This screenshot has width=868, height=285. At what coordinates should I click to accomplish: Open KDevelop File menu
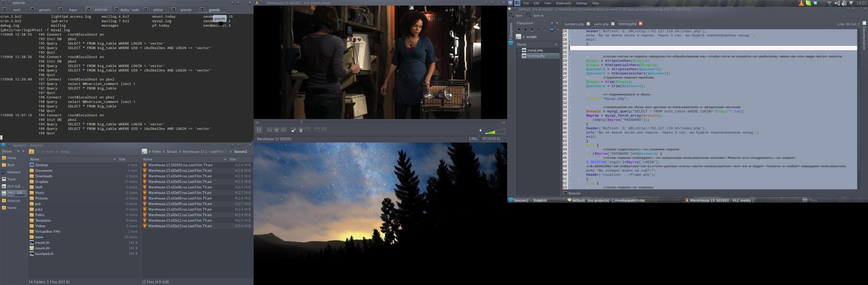(x=526, y=3)
